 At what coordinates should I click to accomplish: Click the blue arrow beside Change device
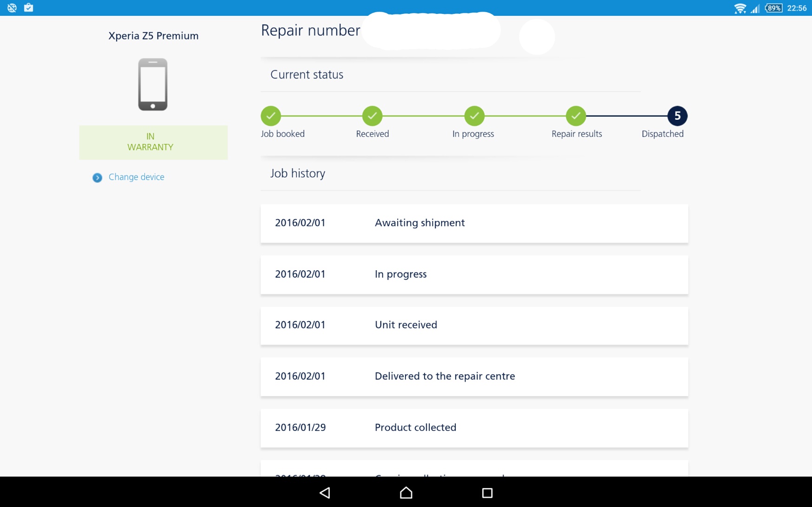97,177
